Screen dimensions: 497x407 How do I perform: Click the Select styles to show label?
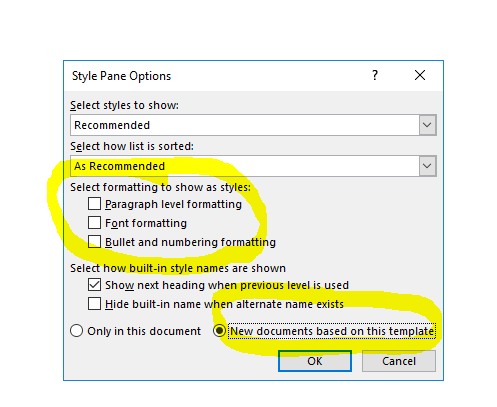(x=124, y=105)
